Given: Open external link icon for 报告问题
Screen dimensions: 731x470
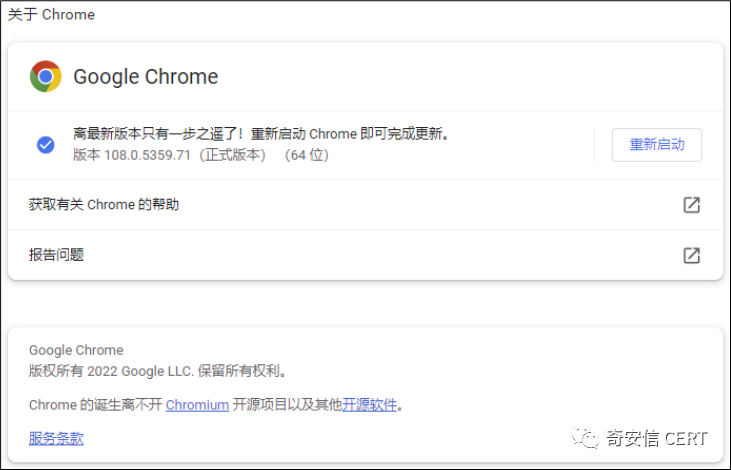Looking at the screenshot, I should [691, 255].
